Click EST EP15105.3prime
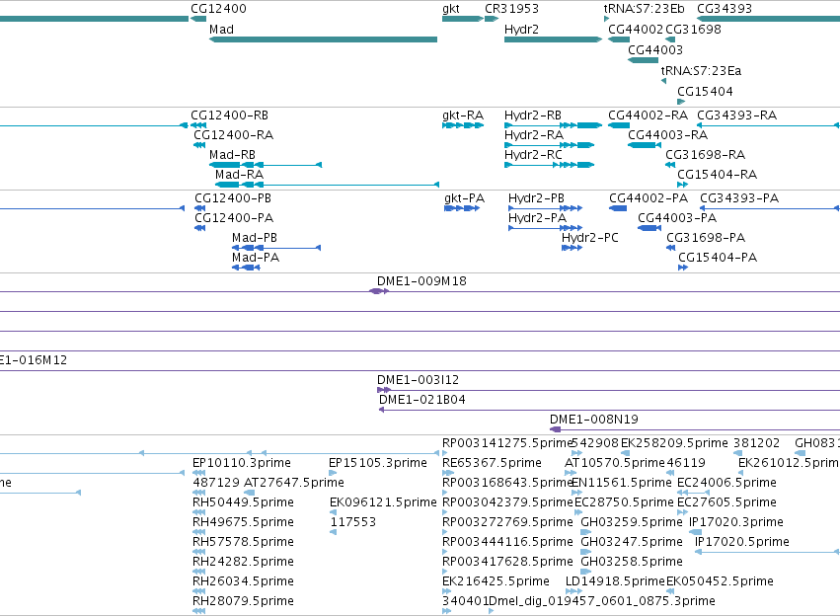Screen dimensions: 840x616 coord(378,463)
